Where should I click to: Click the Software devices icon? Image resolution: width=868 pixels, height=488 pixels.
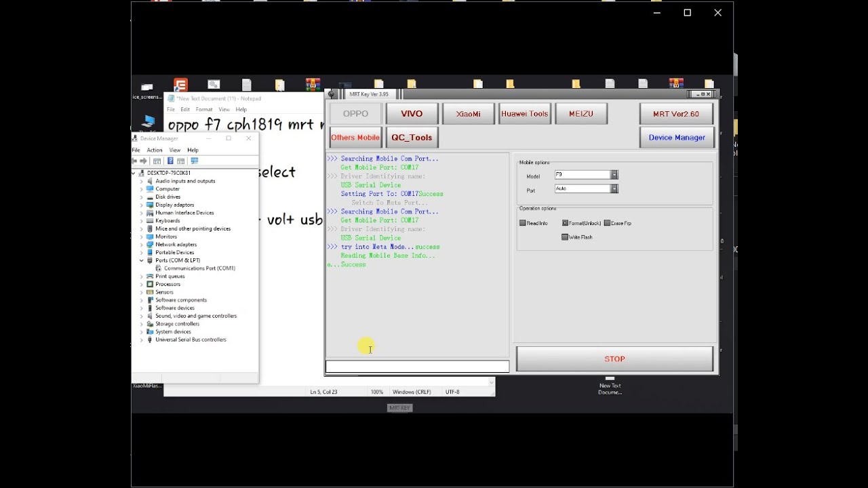150,308
